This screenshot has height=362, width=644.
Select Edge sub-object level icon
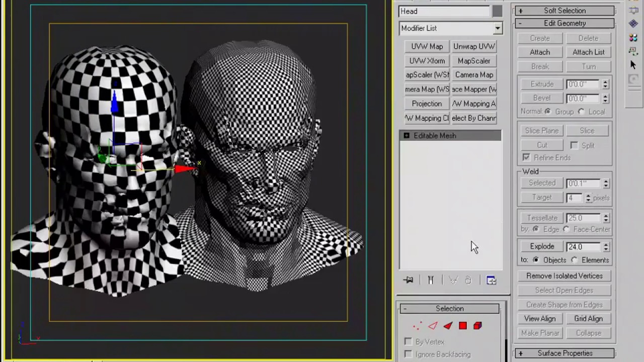(433, 326)
